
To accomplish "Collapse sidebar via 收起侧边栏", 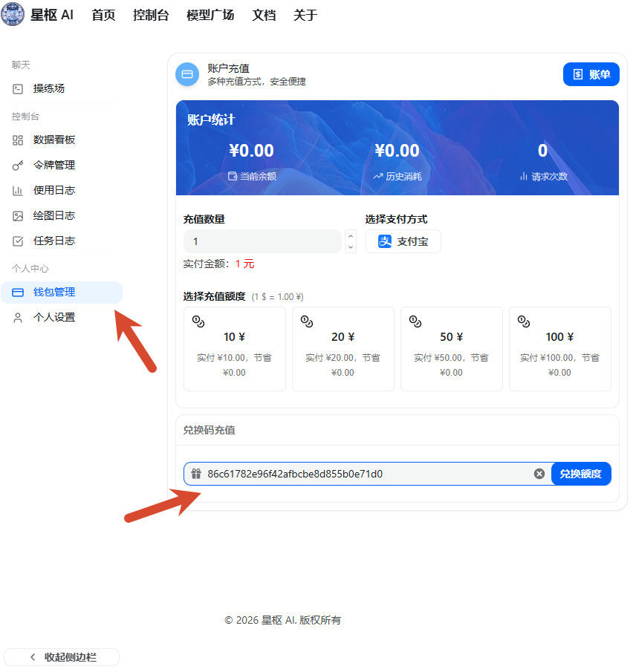I will pos(62,657).
